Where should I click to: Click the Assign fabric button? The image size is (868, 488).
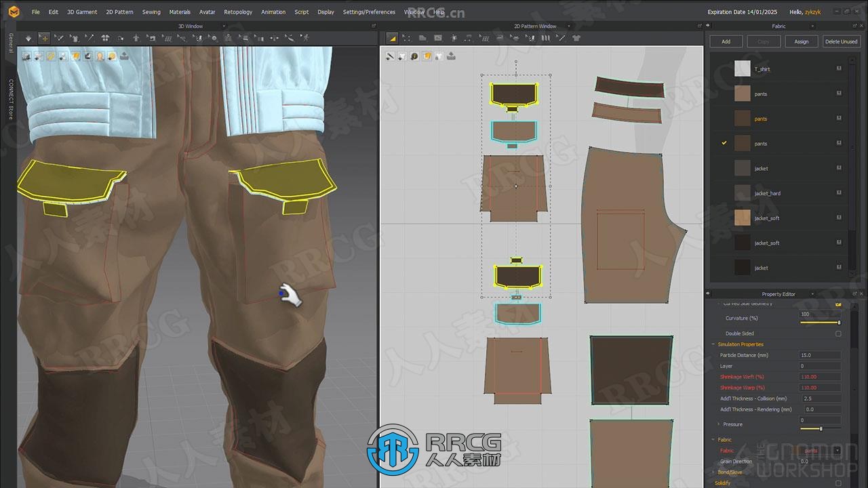802,41
